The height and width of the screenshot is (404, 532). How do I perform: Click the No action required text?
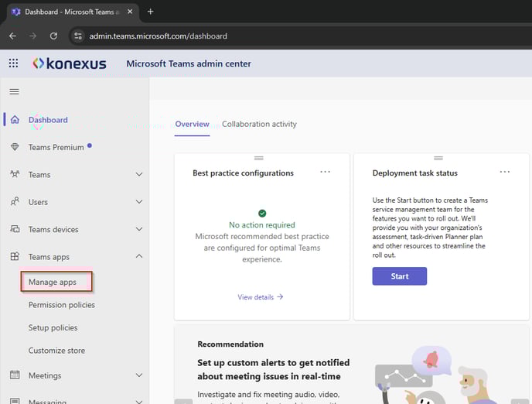[262, 224]
